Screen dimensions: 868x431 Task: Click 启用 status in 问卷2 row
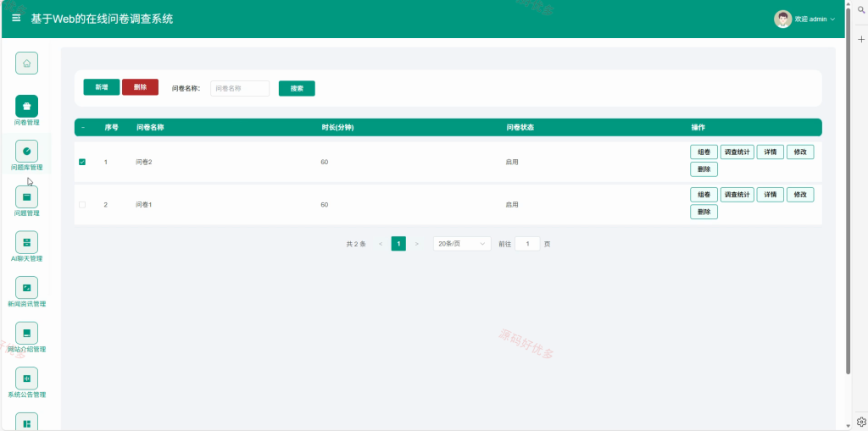[512, 162]
